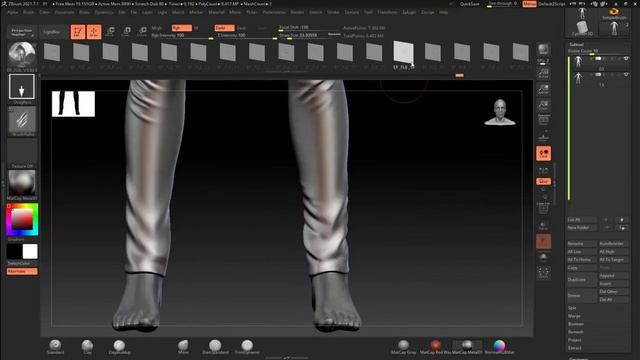
Task: Click the Line Fill PolyF icon
Action: click(x=543, y=208)
